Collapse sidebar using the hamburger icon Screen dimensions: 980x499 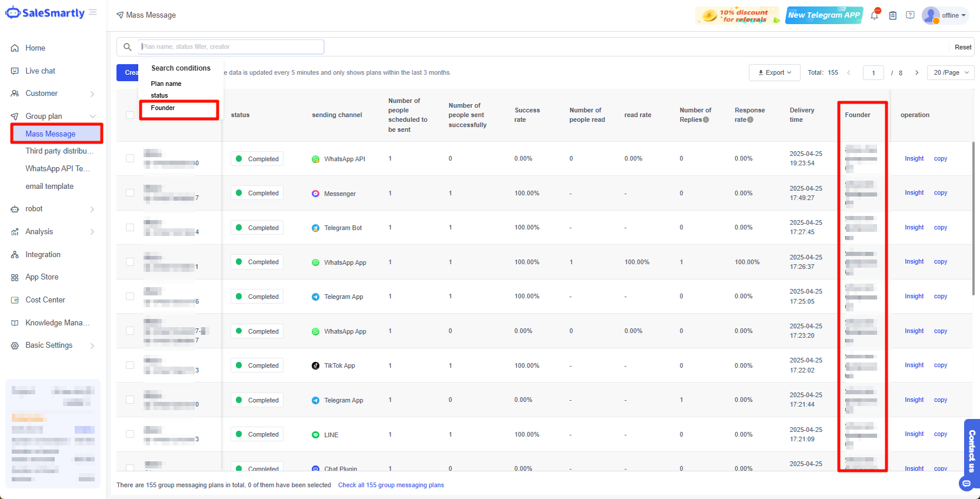[93, 12]
